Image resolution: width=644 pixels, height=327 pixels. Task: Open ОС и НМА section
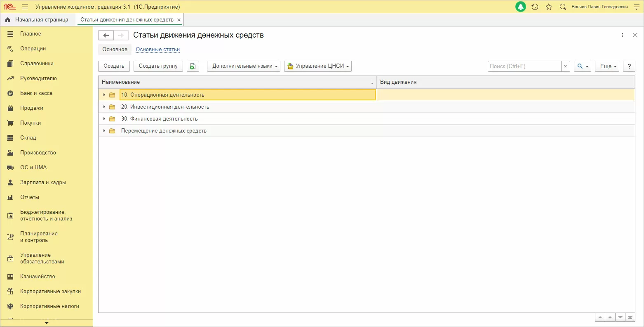point(33,168)
